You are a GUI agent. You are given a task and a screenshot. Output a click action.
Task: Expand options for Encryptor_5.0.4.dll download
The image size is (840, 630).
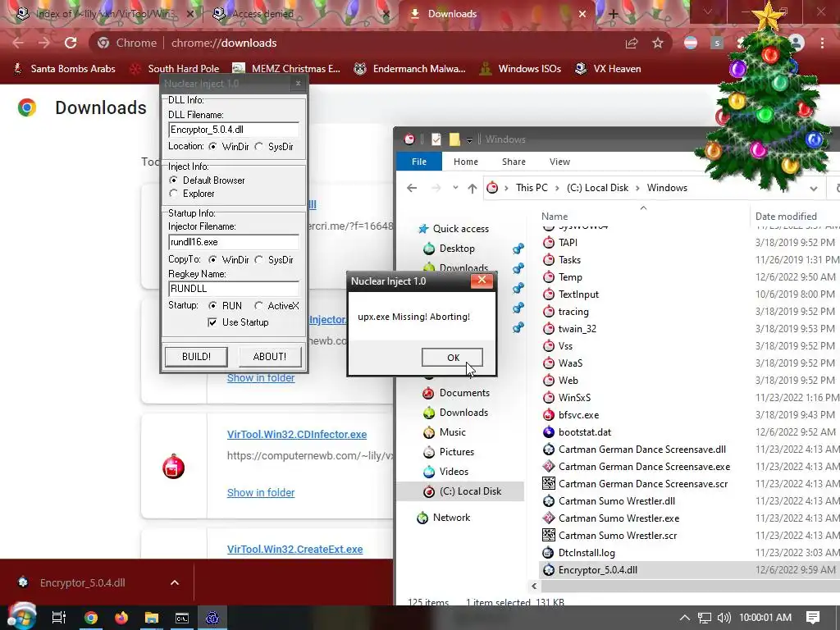point(175,582)
